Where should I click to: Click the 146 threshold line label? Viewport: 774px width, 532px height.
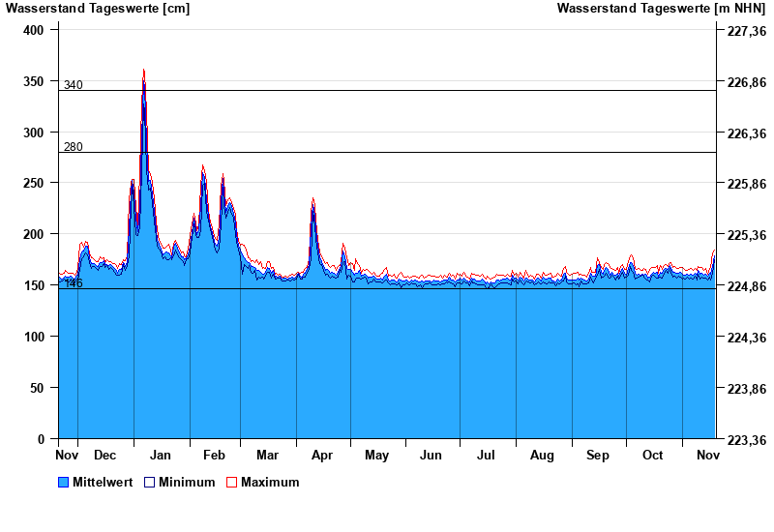74,283
